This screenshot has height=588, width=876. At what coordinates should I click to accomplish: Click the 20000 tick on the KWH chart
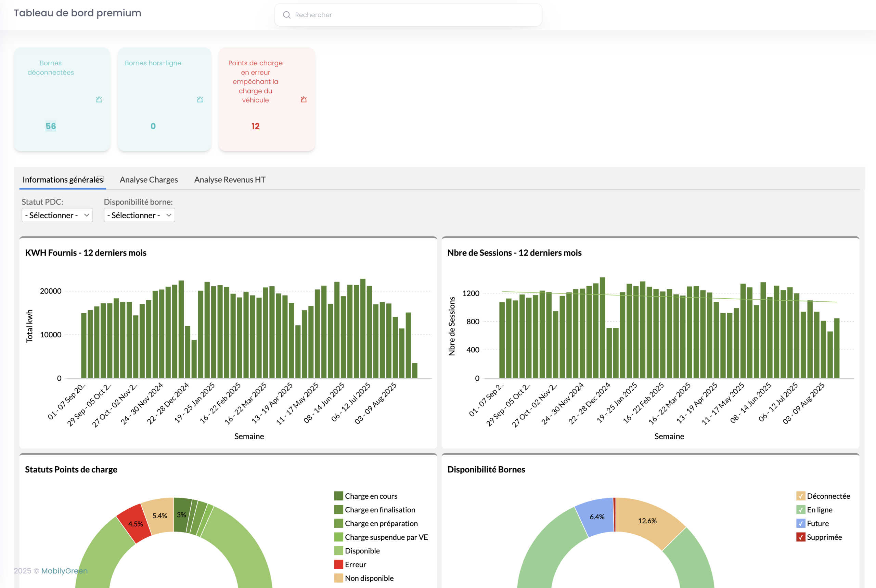point(51,291)
